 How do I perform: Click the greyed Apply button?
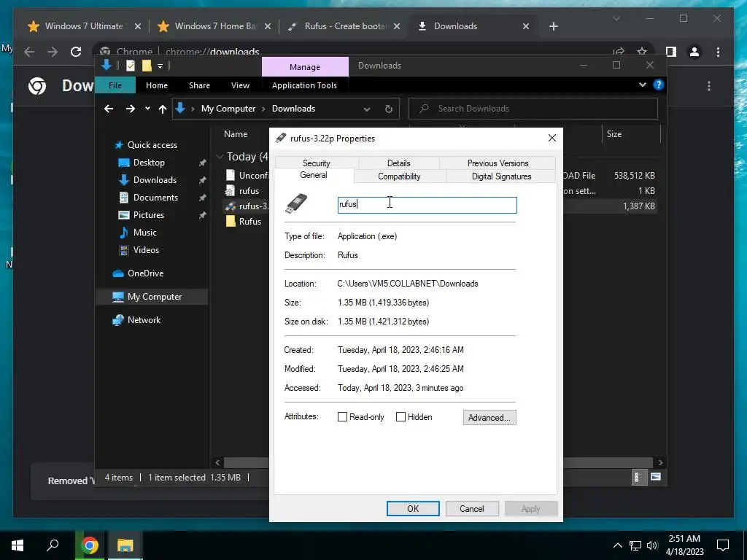pyautogui.click(x=530, y=508)
